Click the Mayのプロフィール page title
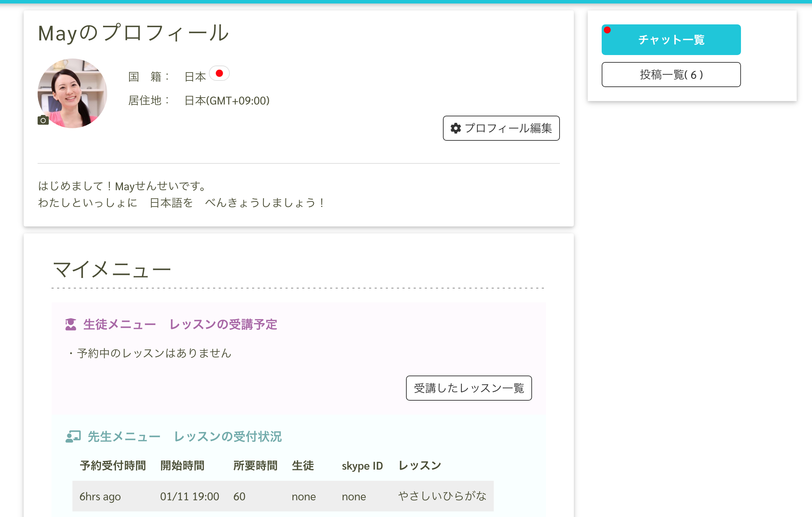Viewport: 812px width, 517px height. point(133,33)
